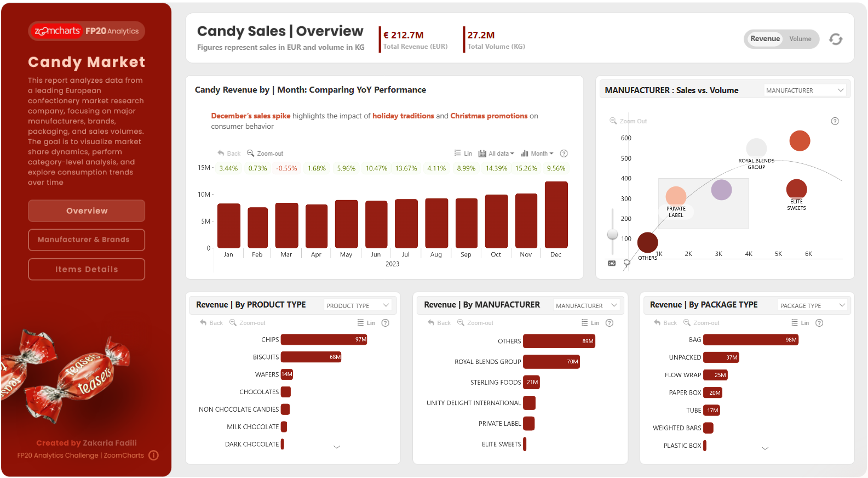Select the BAG 98M package bar
The image size is (868, 478).
click(751, 340)
